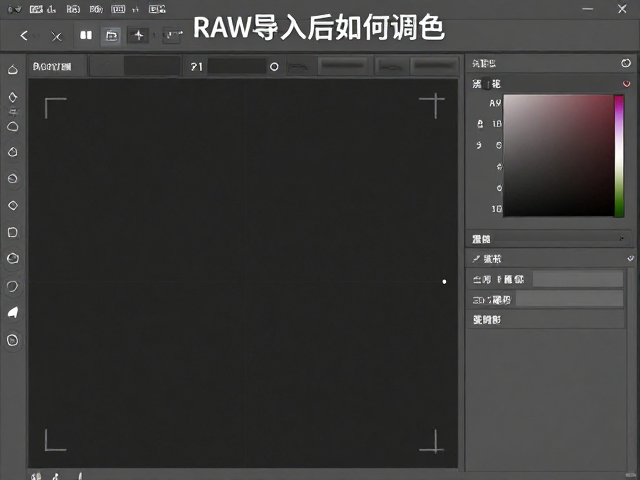640x480 pixels.
Task: Click the input field next to "?1"
Action: pos(237,66)
